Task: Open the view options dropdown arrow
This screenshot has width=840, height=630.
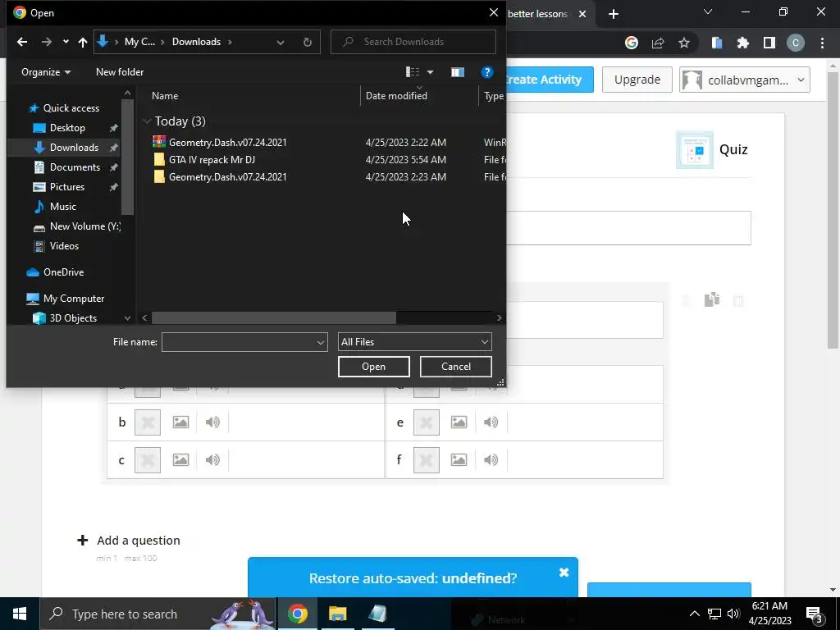Action: 430,72
